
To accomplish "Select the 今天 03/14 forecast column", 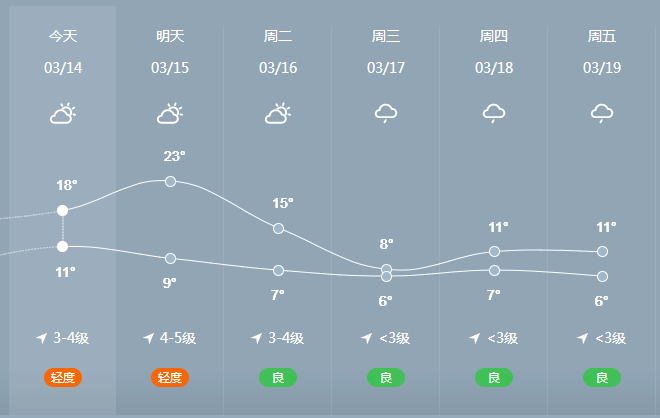I will 63,210.
